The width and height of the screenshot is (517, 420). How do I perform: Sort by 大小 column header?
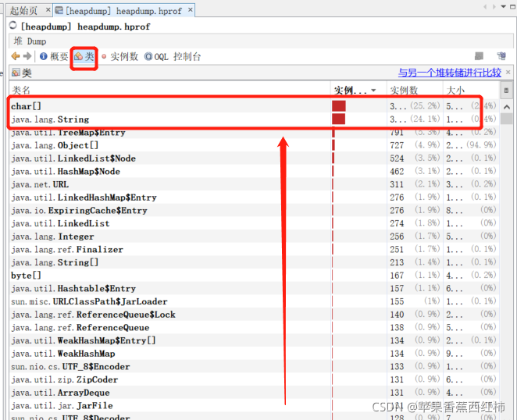tap(471, 90)
